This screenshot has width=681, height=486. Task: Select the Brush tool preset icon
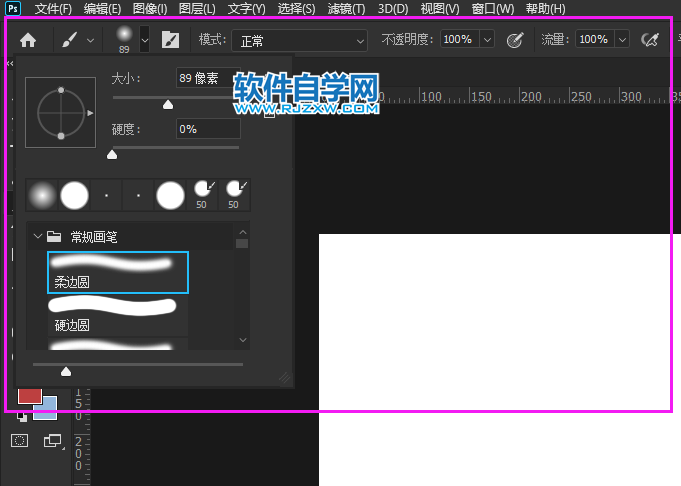[70, 40]
